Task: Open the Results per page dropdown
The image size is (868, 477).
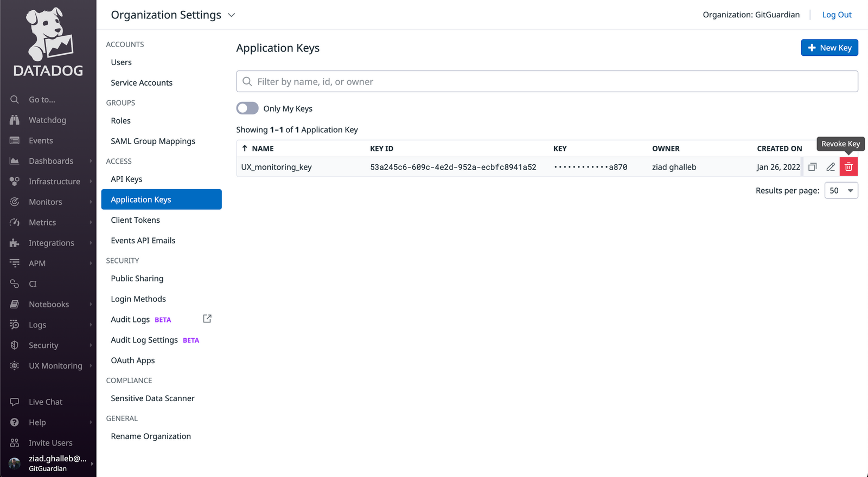Action: [x=841, y=190]
